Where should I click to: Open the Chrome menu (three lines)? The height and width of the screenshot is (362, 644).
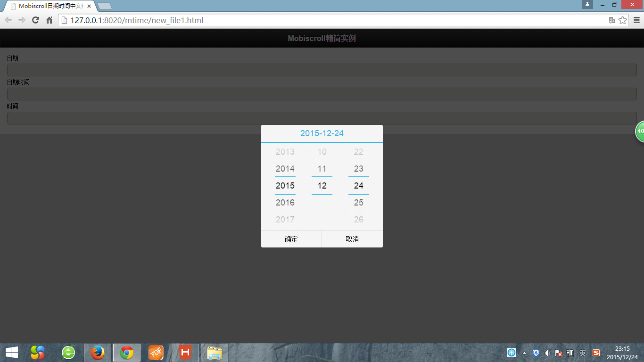pos(636,20)
